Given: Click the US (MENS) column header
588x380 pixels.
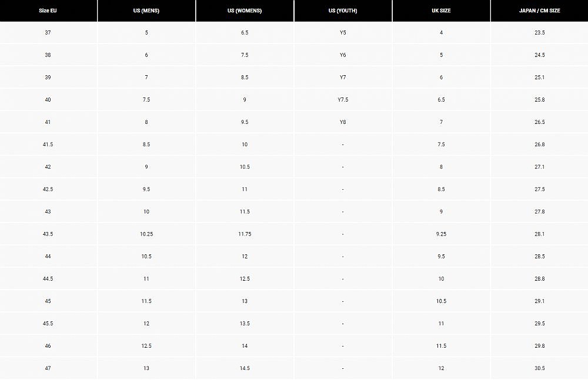Looking at the screenshot, I should pyautogui.click(x=146, y=11).
